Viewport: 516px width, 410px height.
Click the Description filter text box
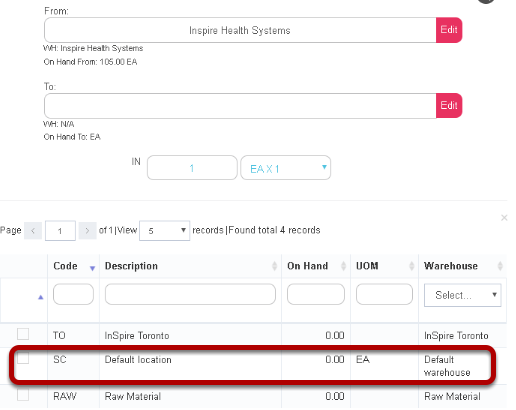[x=190, y=294]
